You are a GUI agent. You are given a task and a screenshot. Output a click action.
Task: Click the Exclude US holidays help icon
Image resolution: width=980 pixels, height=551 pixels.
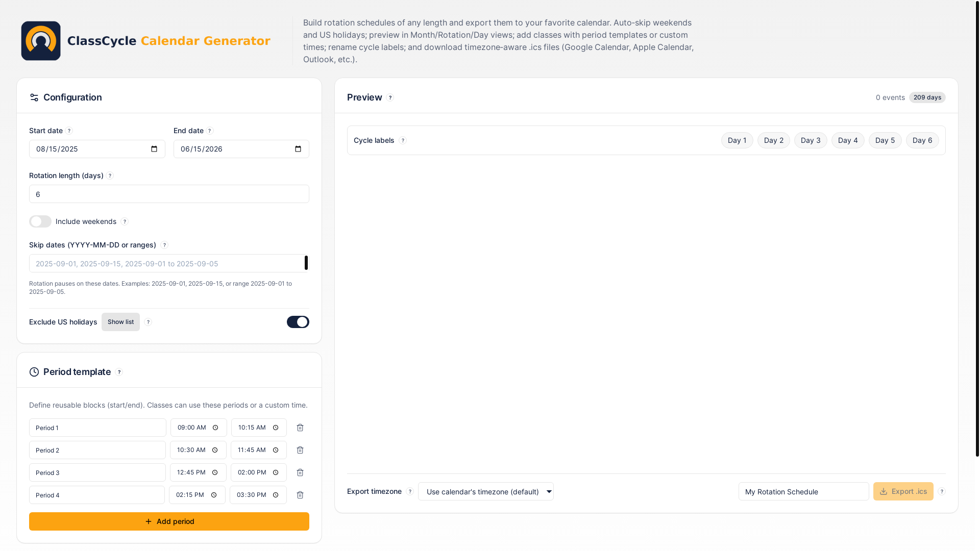(148, 322)
